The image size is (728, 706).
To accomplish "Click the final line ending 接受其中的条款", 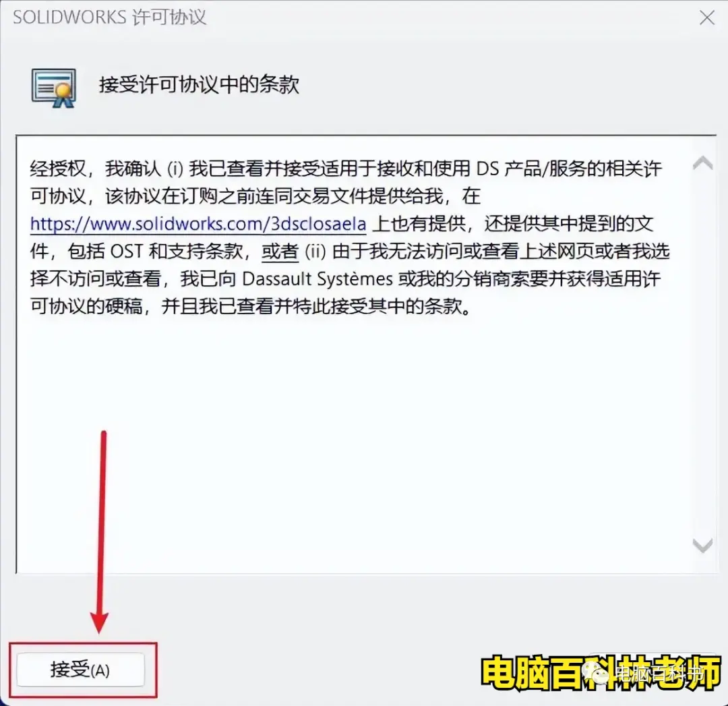I will 251,307.
